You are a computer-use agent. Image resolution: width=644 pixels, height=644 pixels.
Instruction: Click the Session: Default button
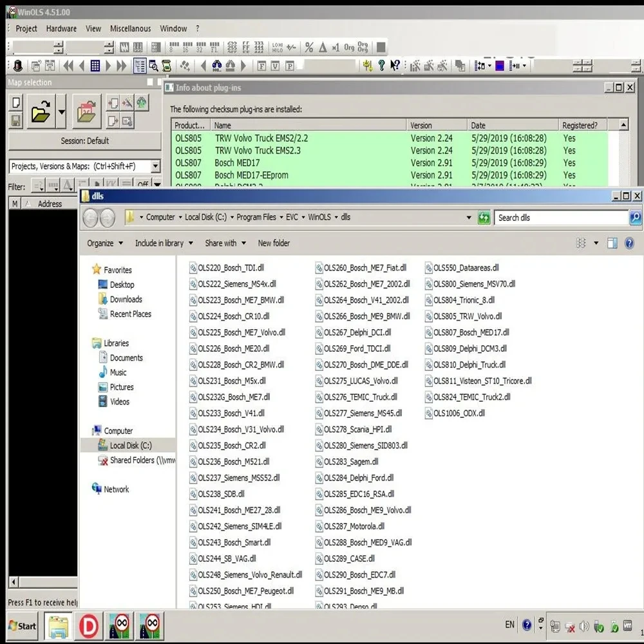pyautogui.click(x=84, y=141)
